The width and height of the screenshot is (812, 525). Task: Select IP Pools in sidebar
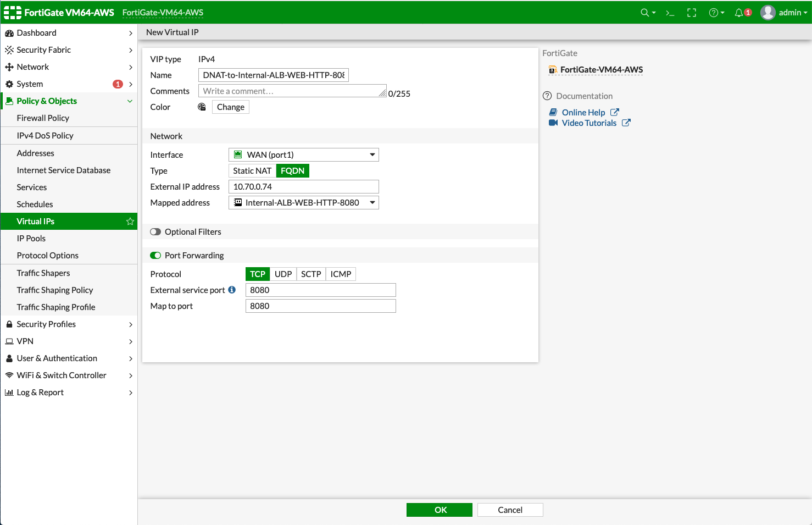(x=31, y=239)
